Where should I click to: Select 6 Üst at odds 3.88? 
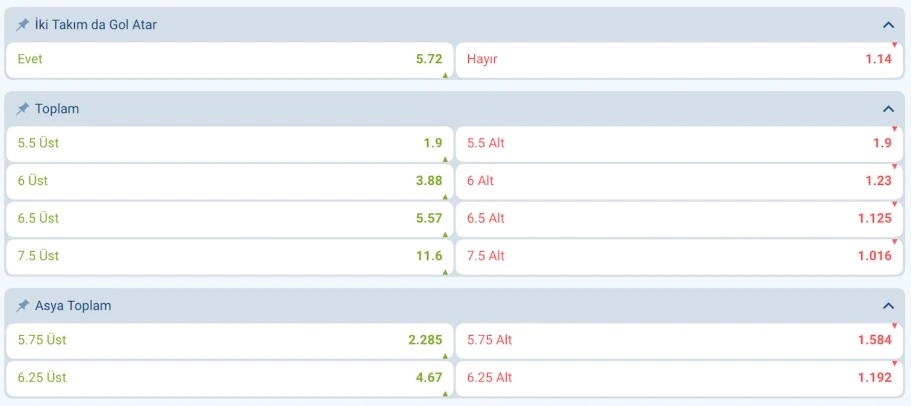coord(229,181)
